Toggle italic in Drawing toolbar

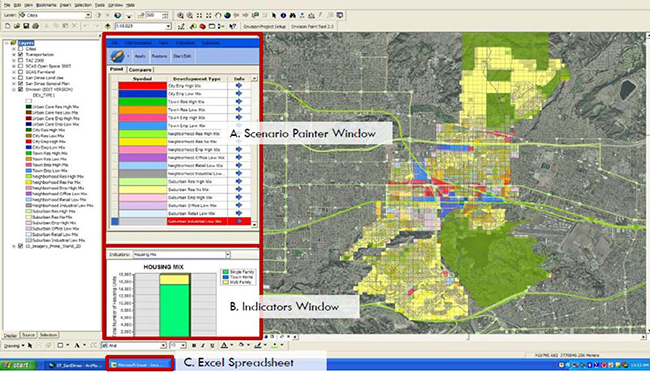click(x=203, y=345)
